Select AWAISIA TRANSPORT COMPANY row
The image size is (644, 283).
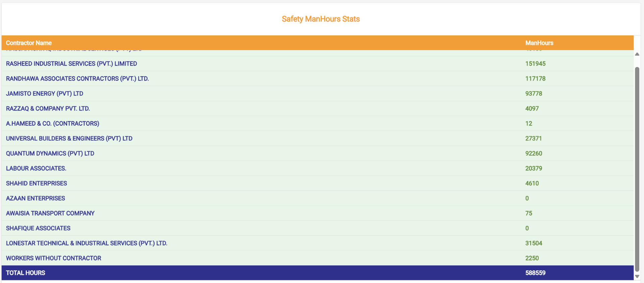(50, 213)
